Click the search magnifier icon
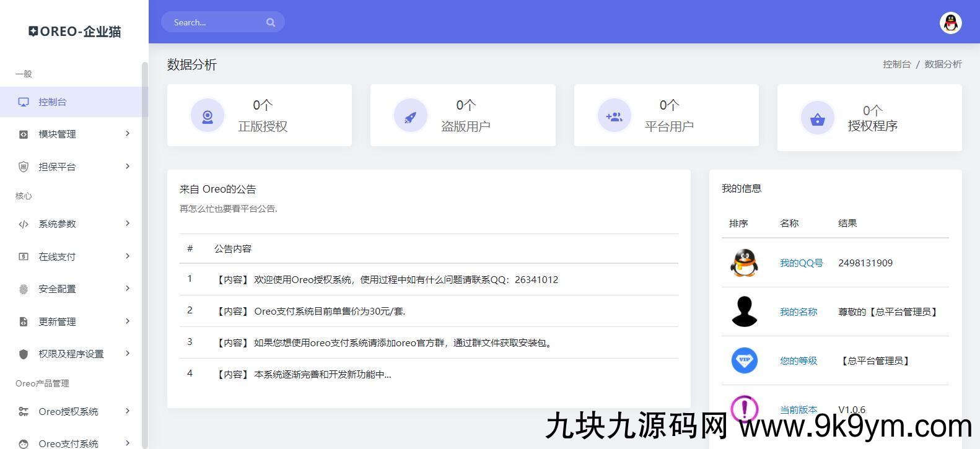The width and height of the screenshot is (980, 449). [271, 22]
